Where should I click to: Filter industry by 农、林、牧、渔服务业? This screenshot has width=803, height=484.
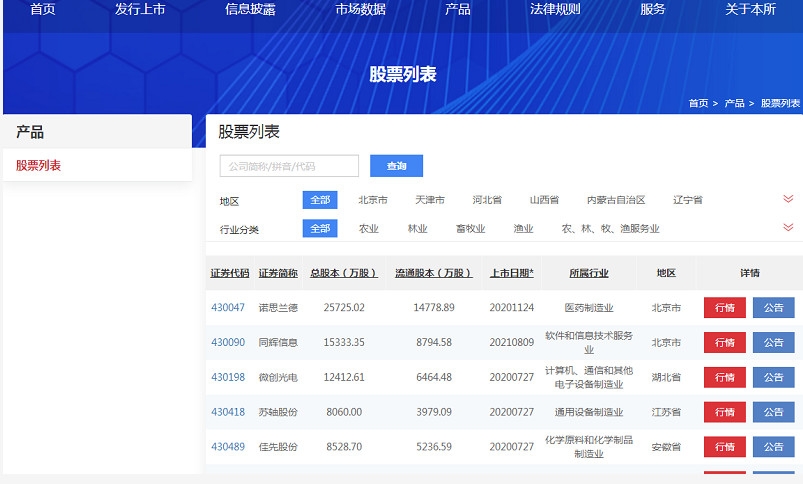click(x=610, y=228)
